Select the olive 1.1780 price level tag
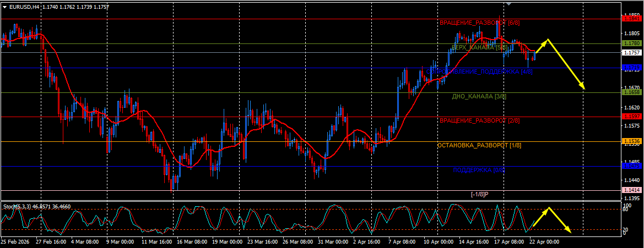The height and width of the screenshot is (248, 644). click(631, 43)
